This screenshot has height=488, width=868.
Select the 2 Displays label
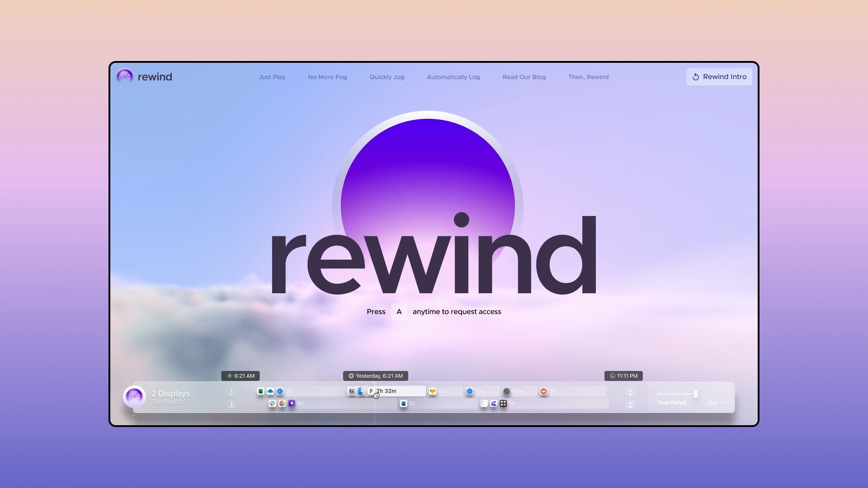(x=171, y=394)
